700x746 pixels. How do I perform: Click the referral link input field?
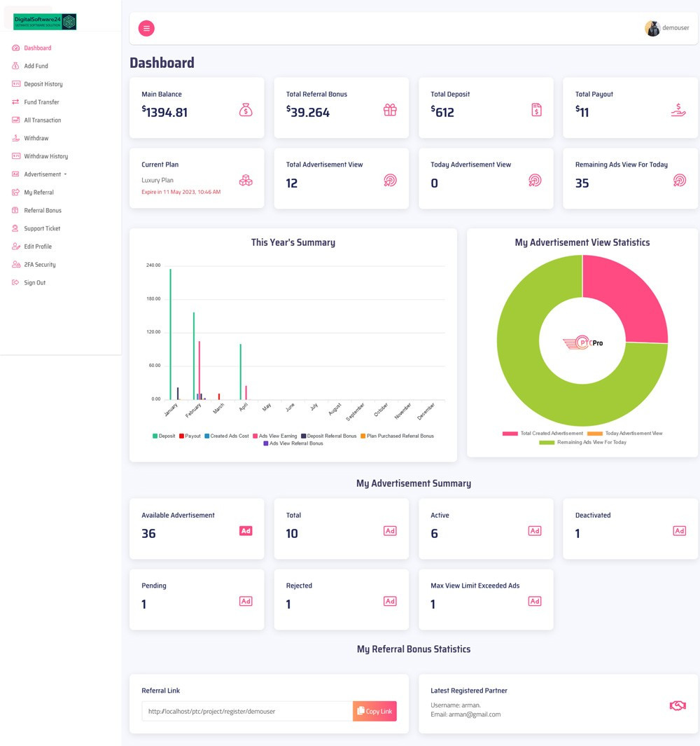[247, 711]
